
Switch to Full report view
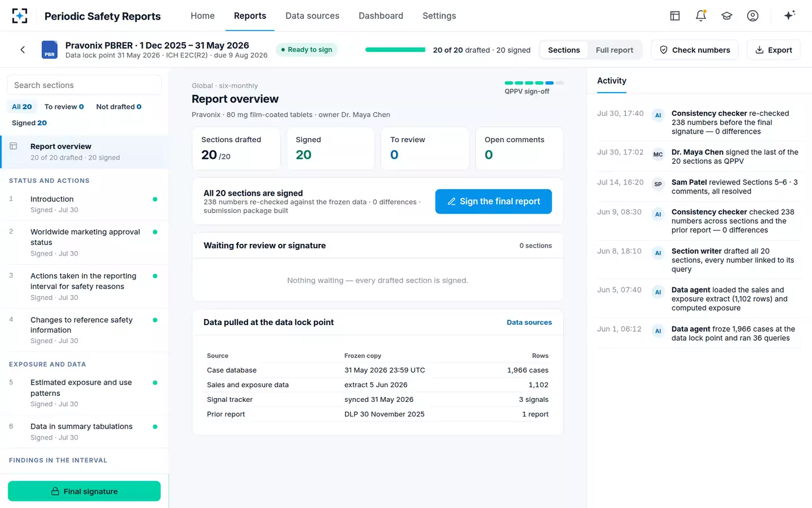[x=614, y=50]
